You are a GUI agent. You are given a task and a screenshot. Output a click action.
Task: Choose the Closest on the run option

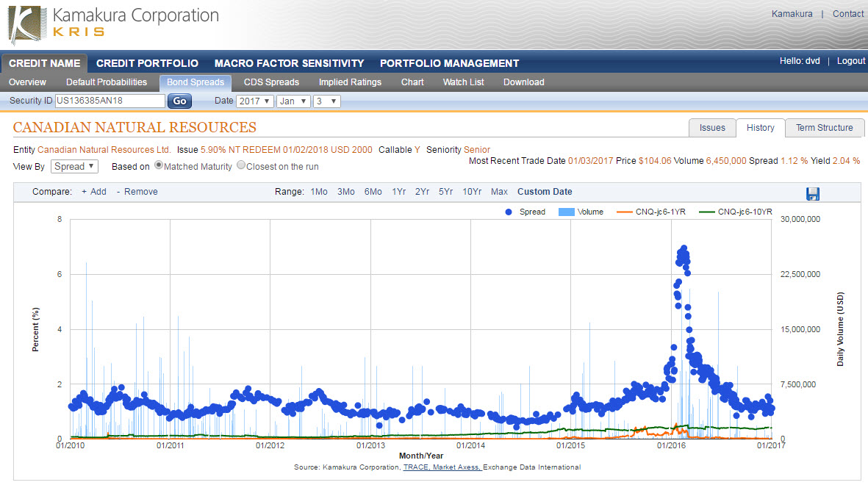tap(241, 166)
